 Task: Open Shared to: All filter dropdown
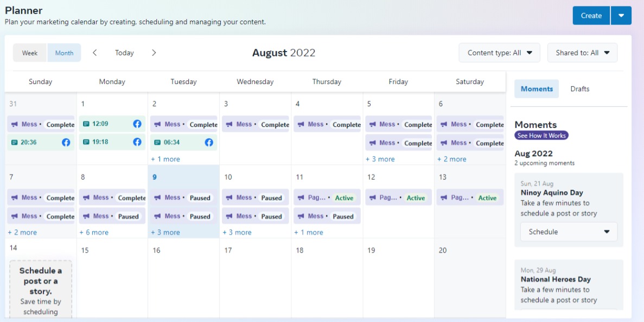[x=582, y=53]
